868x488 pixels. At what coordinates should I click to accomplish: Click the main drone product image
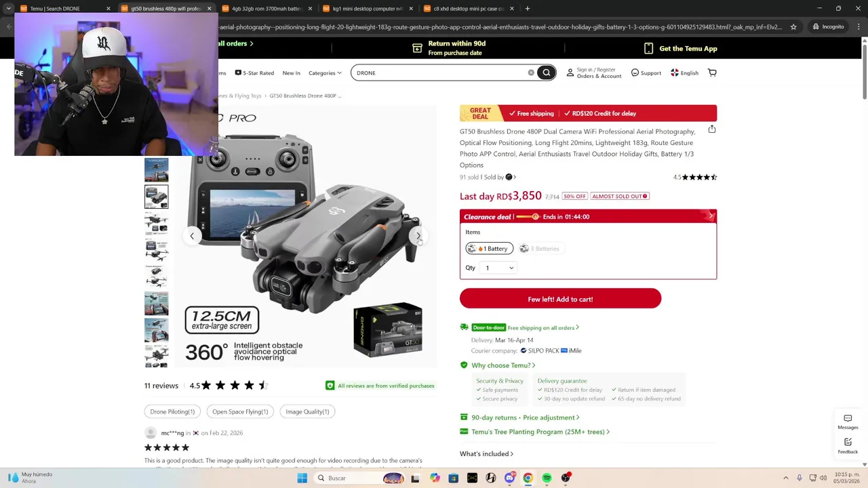(x=306, y=237)
